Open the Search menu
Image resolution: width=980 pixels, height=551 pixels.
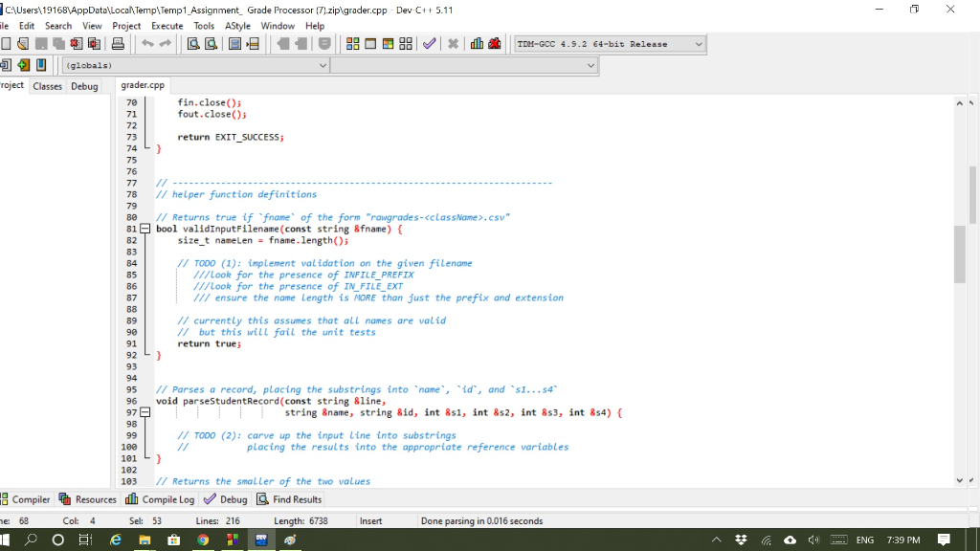(58, 26)
